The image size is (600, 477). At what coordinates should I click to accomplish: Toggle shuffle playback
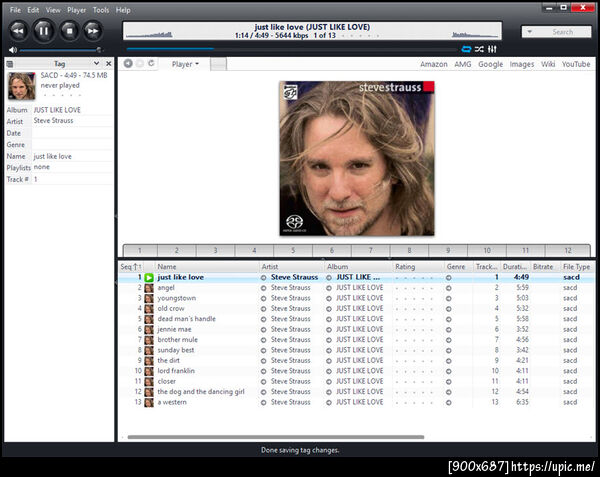[479, 49]
